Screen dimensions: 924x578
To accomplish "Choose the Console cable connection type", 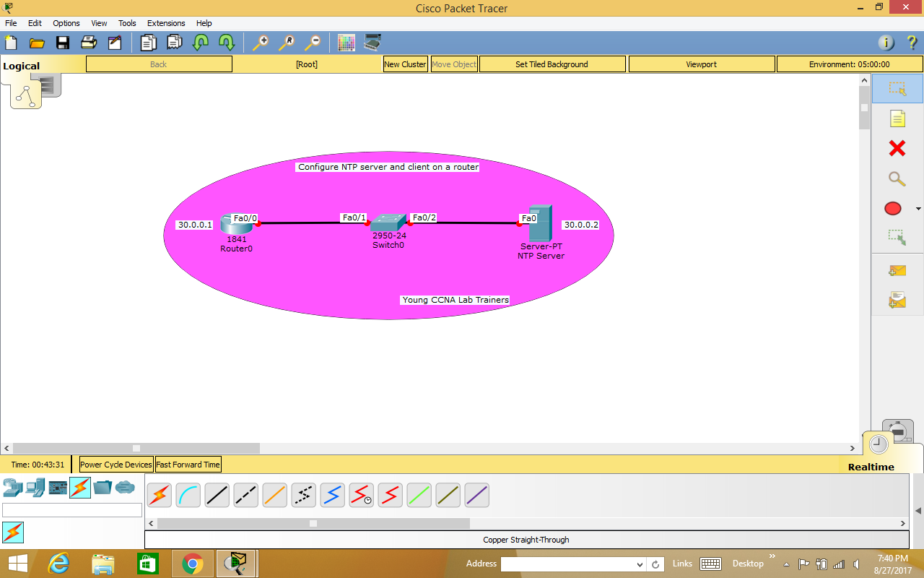I will [x=188, y=495].
